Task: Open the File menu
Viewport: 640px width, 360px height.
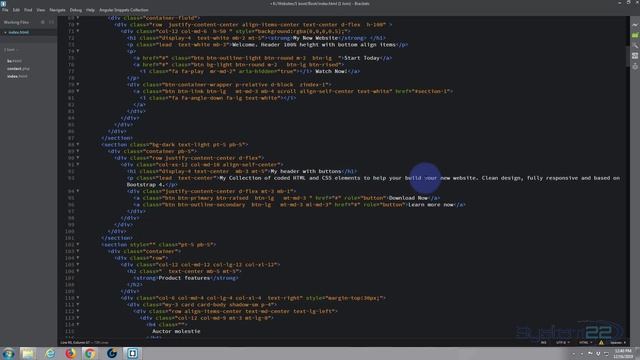Action: tap(5, 10)
